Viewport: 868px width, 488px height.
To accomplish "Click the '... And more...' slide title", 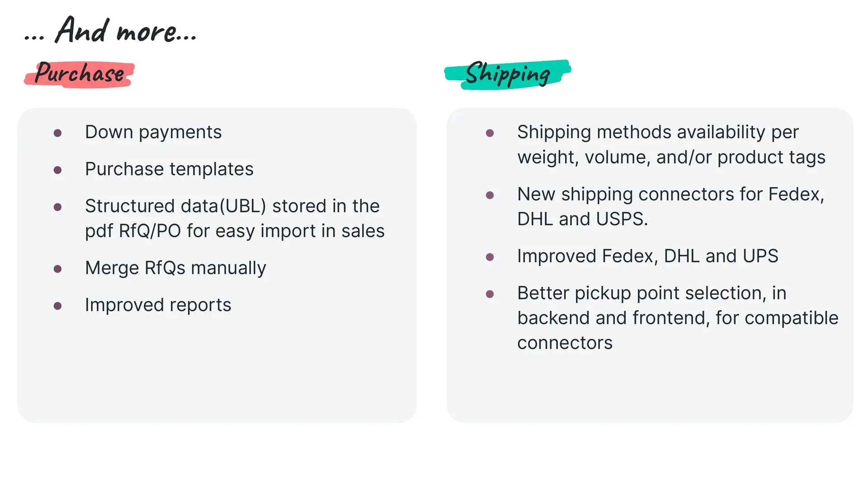I will 111,30.
